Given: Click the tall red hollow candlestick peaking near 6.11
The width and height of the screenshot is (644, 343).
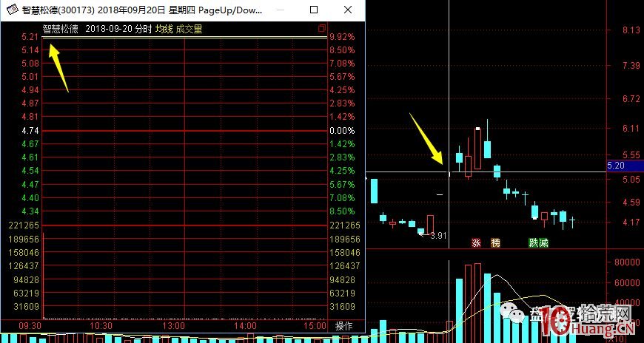Looking at the screenshot, I should click(477, 149).
